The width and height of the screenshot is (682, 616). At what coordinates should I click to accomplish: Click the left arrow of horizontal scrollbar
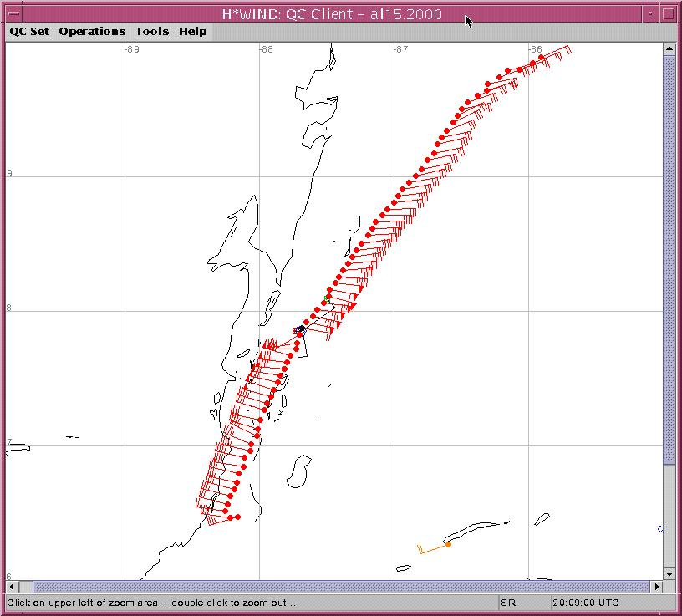coord(13,586)
